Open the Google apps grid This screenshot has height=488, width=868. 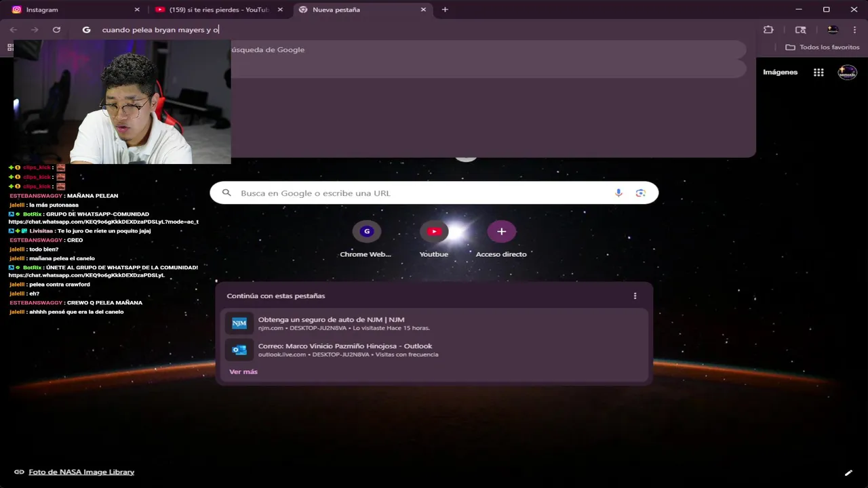(x=818, y=73)
